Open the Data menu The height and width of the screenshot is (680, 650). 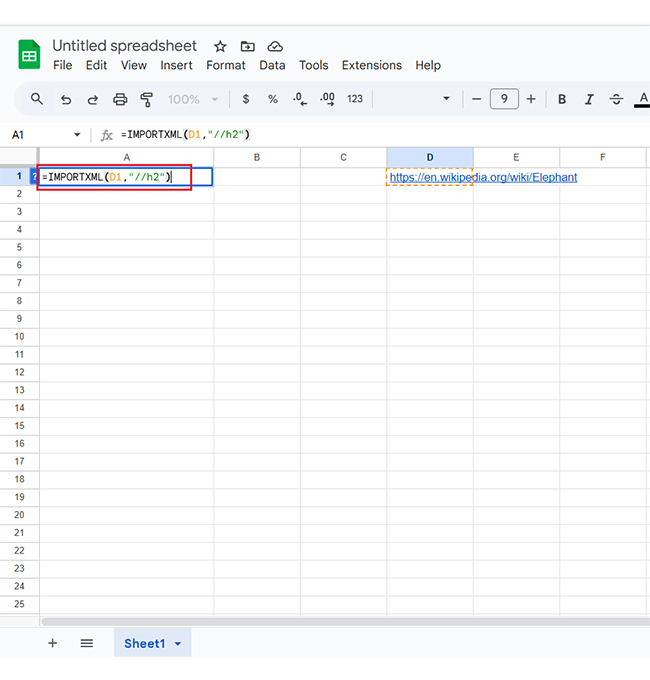(x=272, y=65)
